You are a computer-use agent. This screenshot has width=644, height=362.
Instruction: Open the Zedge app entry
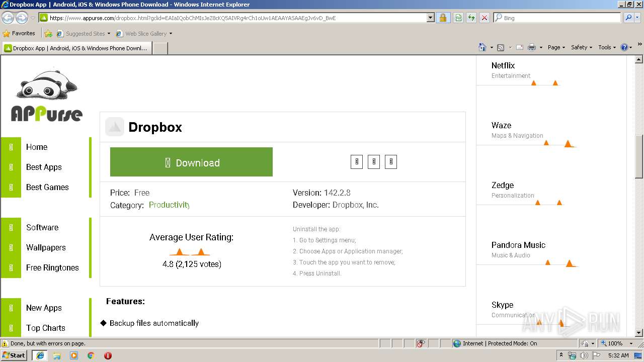(x=503, y=185)
